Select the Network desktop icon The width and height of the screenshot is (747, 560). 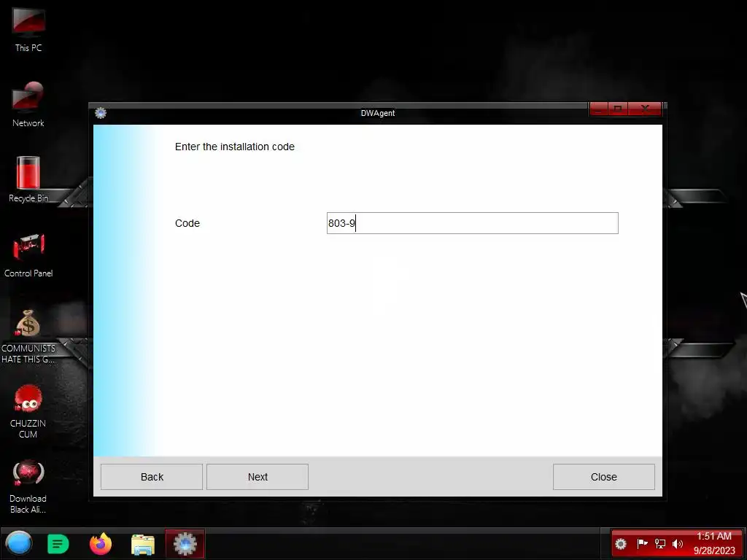[28, 104]
